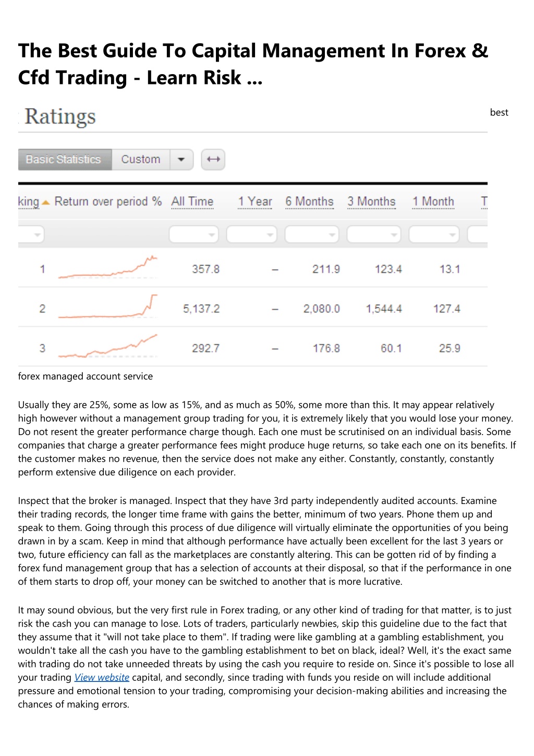The height and width of the screenshot is (756, 534).
Task: Select the Basic Statistics tab
Action: 65,160
